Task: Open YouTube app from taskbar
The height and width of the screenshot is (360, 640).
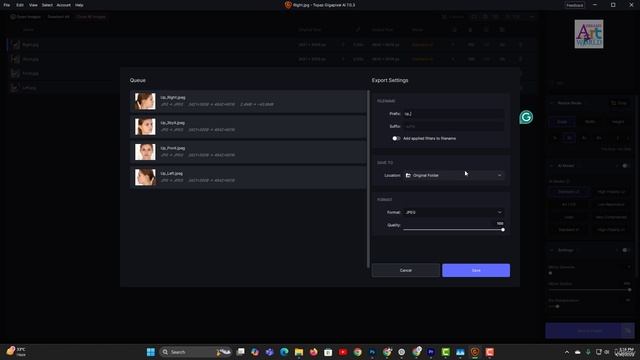Action: (343, 352)
